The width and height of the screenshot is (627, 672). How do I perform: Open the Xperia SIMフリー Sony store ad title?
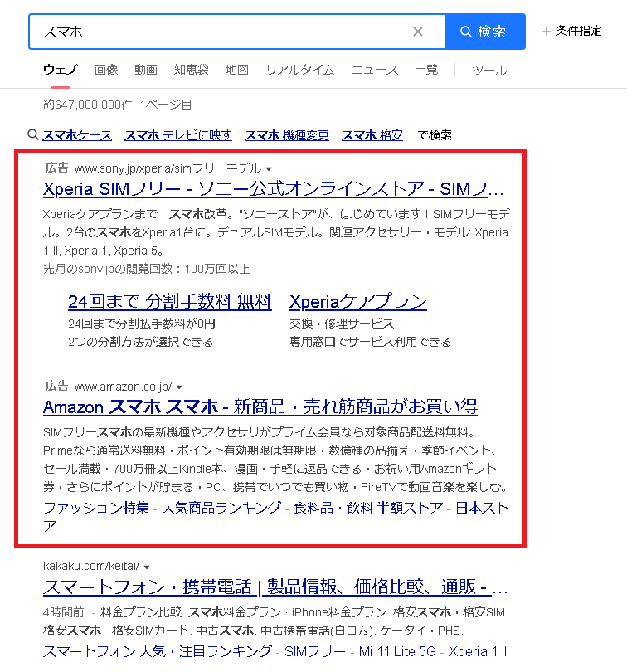(x=274, y=189)
